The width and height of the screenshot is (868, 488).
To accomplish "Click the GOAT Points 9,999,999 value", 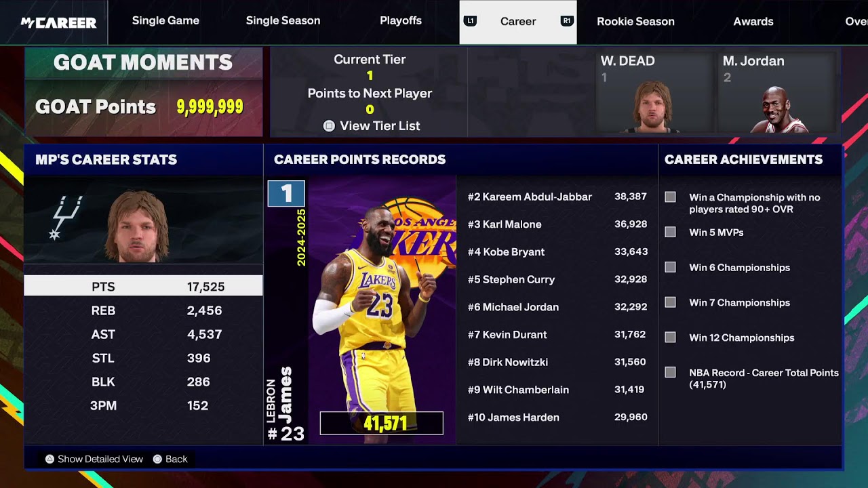I will point(210,107).
